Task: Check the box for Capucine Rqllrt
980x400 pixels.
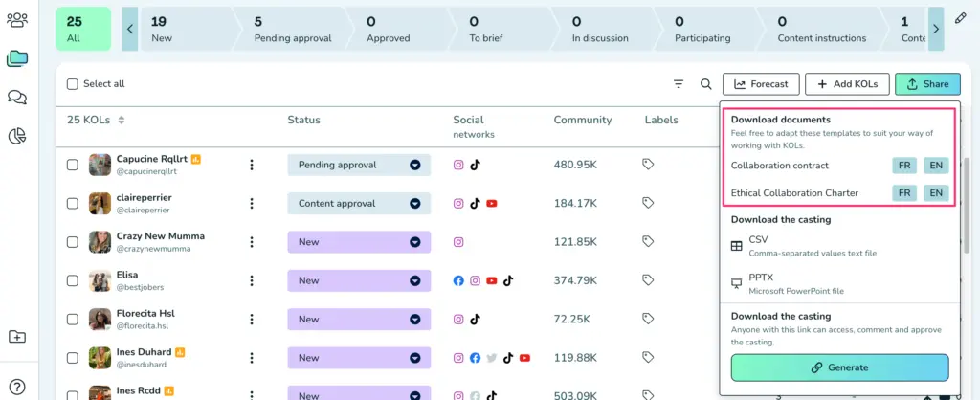Action: point(73,165)
